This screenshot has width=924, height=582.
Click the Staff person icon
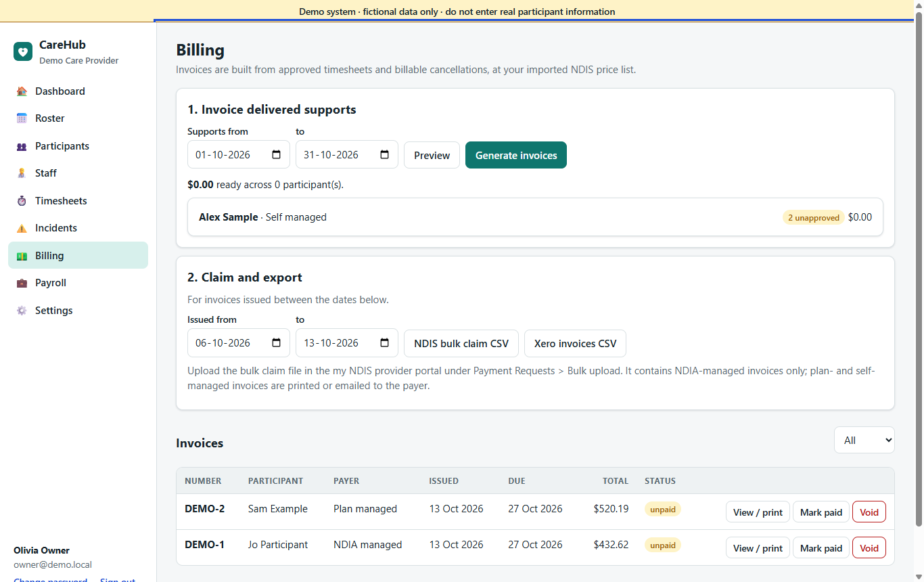point(22,173)
